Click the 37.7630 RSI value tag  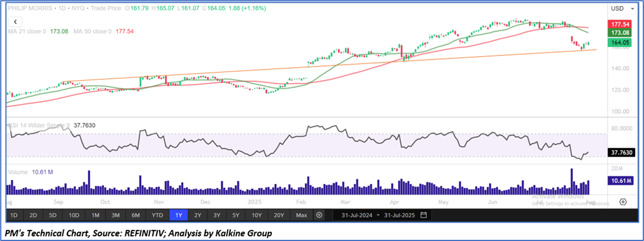click(621, 153)
